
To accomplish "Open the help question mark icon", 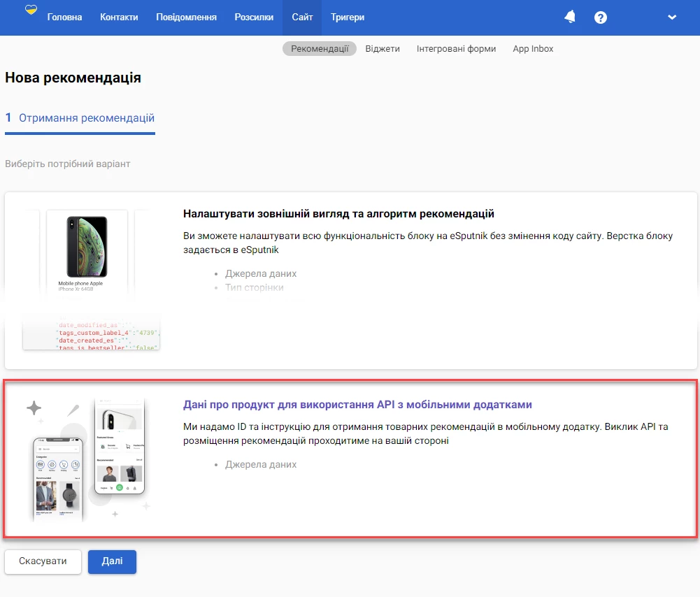I will pyautogui.click(x=601, y=17).
